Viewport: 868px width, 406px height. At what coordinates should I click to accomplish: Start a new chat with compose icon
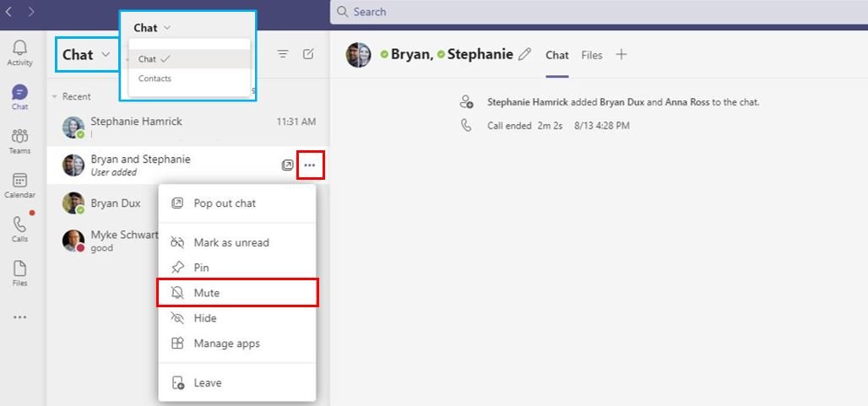tap(308, 54)
